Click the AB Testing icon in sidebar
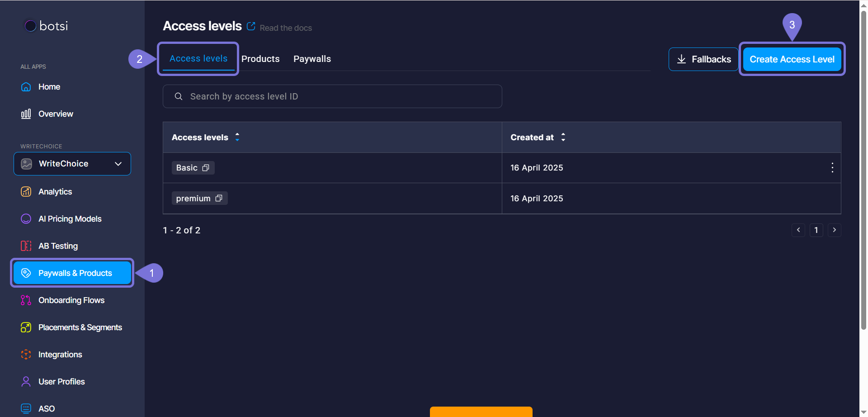This screenshot has height=417, width=868. click(x=26, y=246)
